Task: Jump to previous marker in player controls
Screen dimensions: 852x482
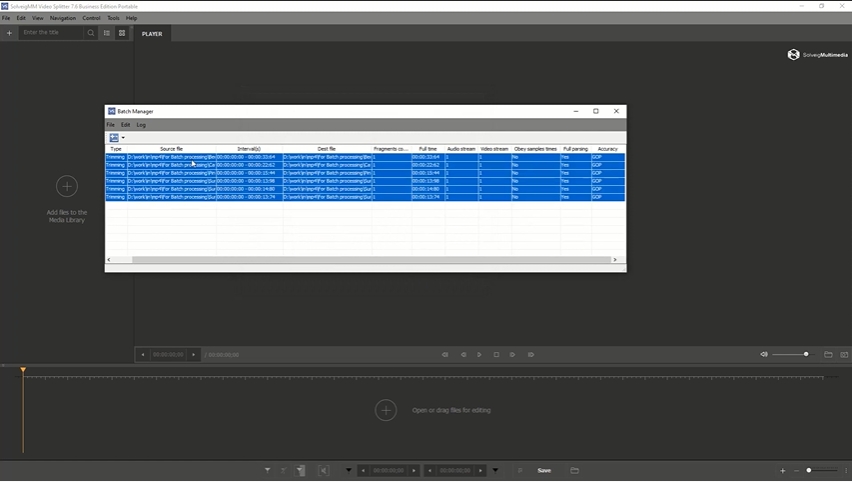Action: pos(445,355)
